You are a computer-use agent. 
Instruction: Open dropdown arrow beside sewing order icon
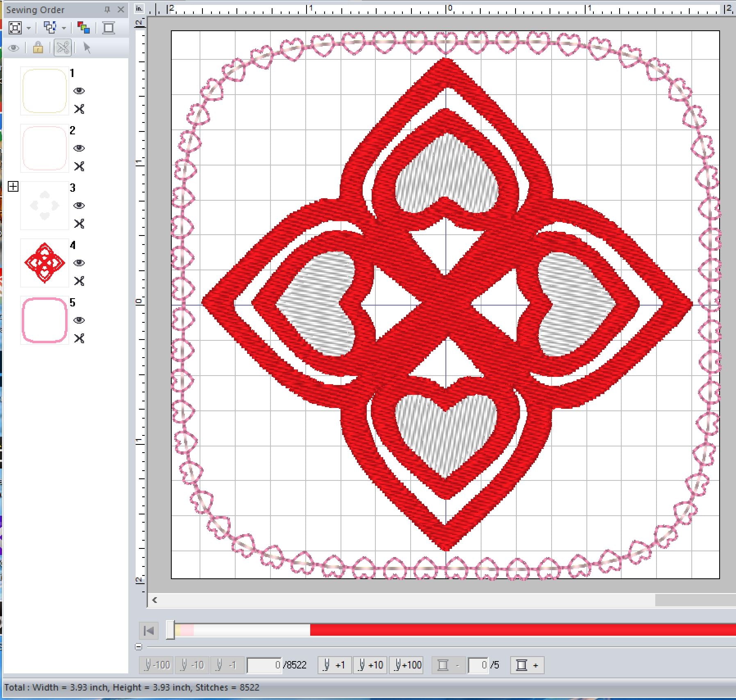tap(64, 28)
